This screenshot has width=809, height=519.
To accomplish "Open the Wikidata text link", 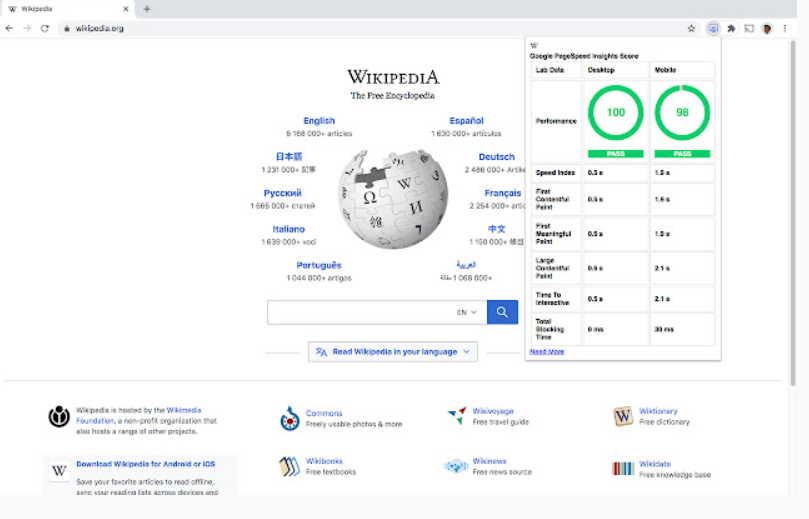I will pyautogui.click(x=655, y=464).
